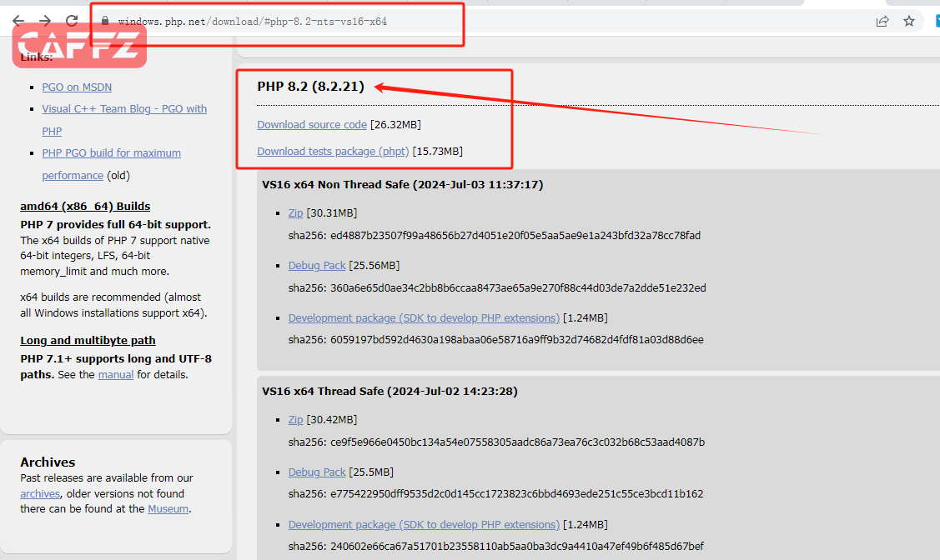Click Download source code for PHP 8.2
This screenshot has height=560, width=940.
point(311,125)
